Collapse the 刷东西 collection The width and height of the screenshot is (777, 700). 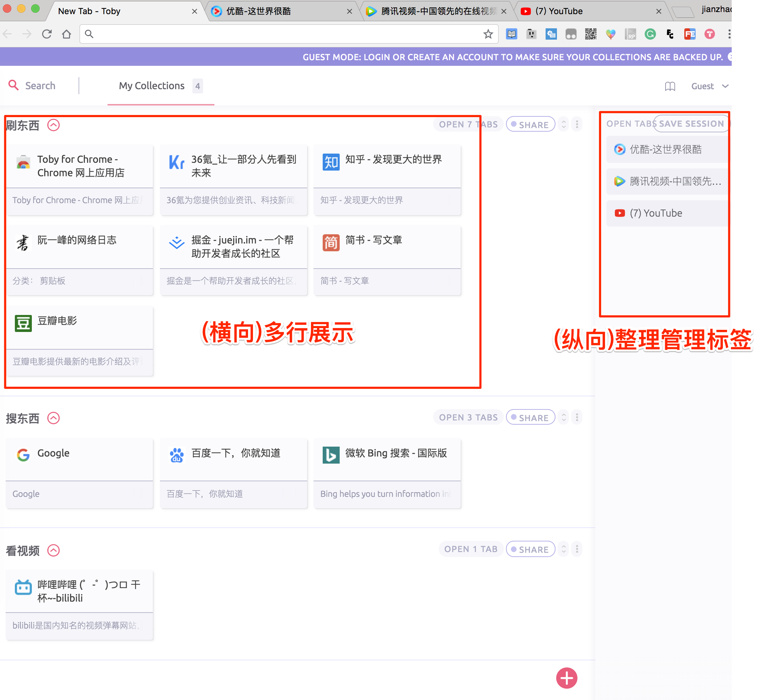(x=53, y=125)
